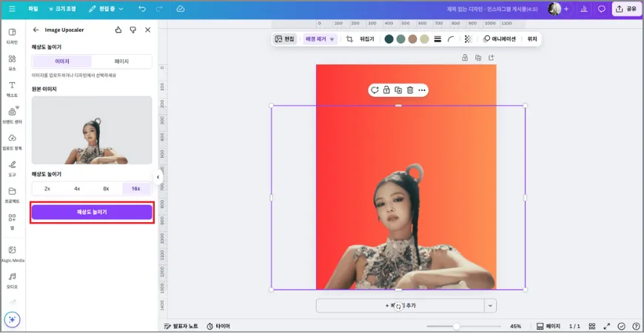The height and width of the screenshot is (334, 644).
Task: Open 발표자 노트 presenter notes
Action: [181, 326]
